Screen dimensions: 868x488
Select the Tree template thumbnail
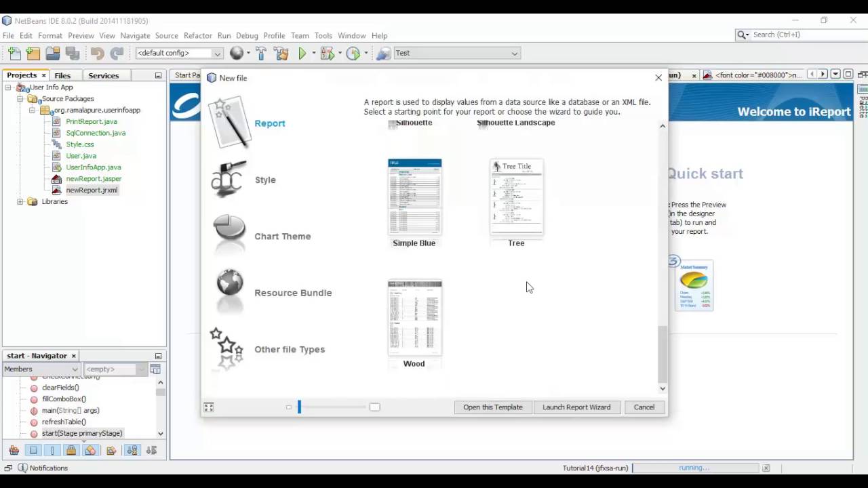pyautogui.click(x=516, y=197)
